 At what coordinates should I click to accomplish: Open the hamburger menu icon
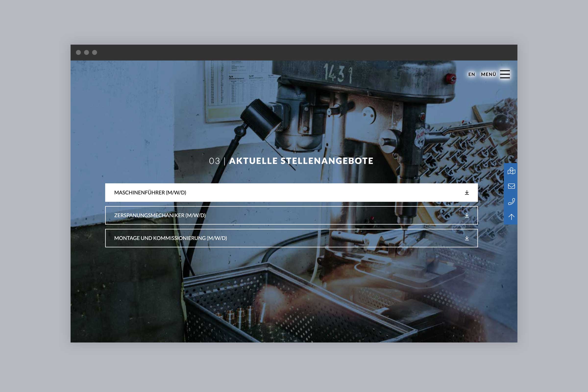point(505,74)
